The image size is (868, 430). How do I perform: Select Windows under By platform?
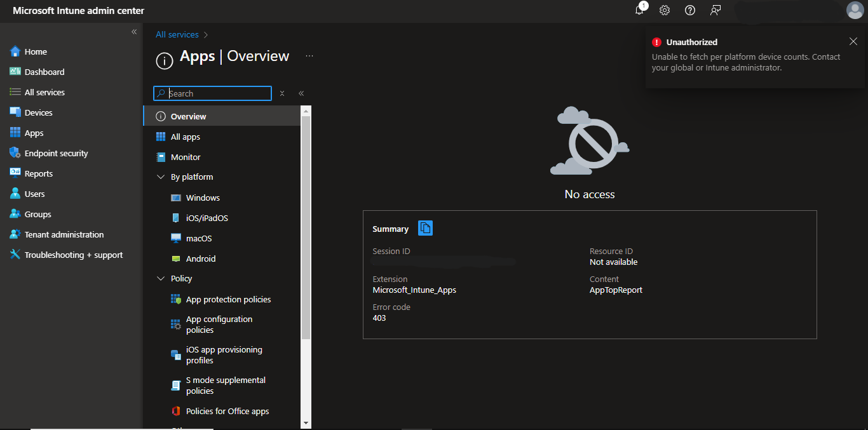point(202,198)
